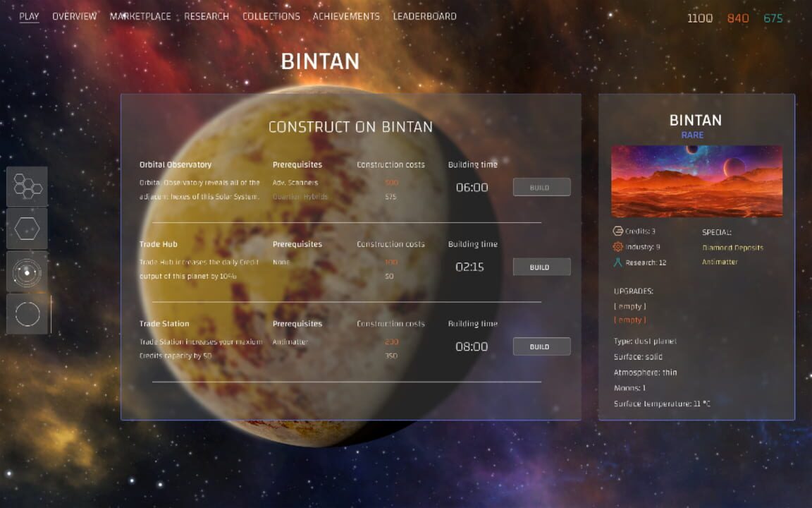
Task: Open the single hexagon sector view icon
Action: pos(27,228)
